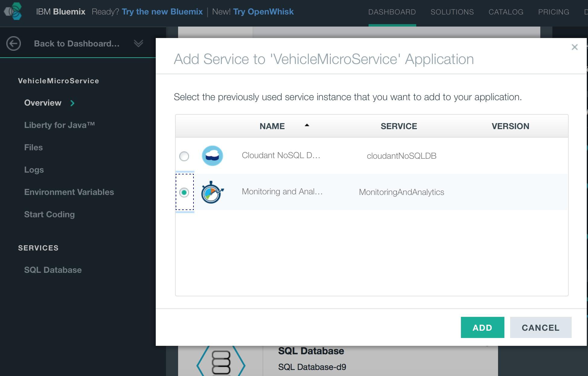The width and height of the screenshot is (588, 376).
Task: Open the PRICING tab
Action: [554, 12]
